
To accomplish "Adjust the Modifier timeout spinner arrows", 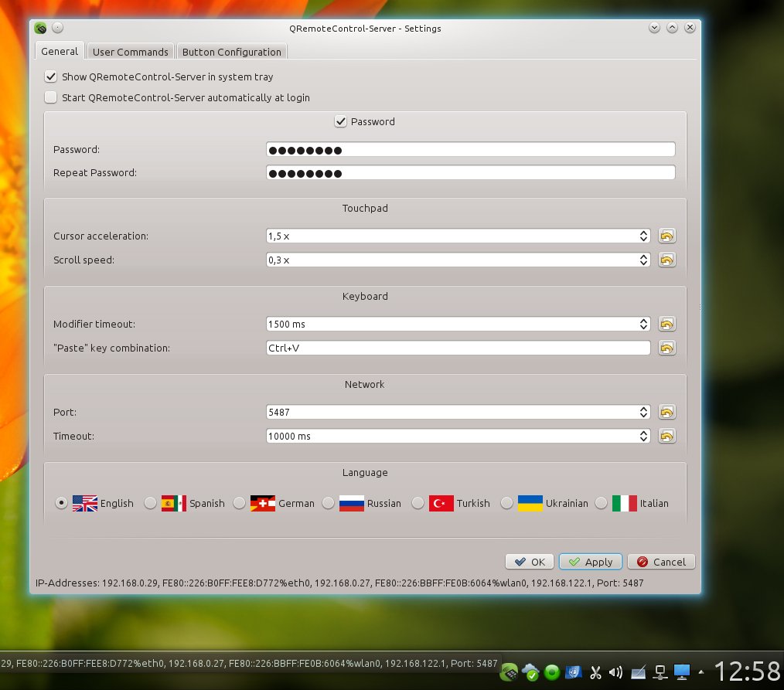I will point(643,324).
